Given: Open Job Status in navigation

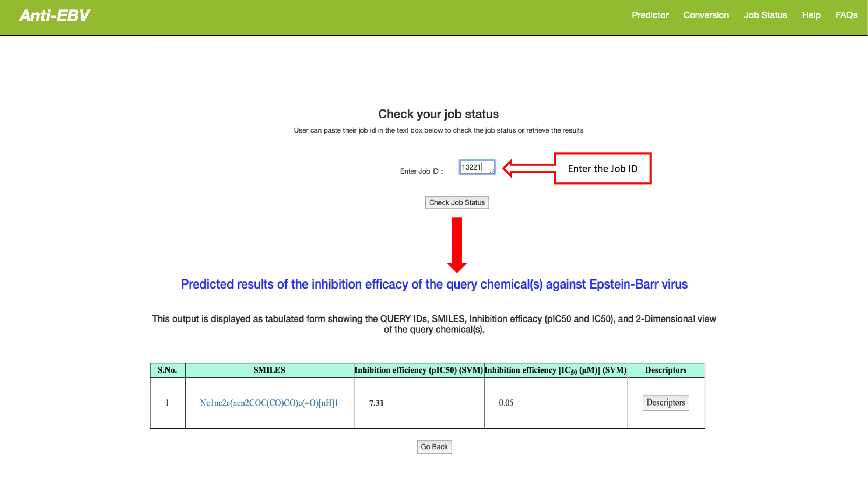Looking at the screenshot, I should pos(765,15).
